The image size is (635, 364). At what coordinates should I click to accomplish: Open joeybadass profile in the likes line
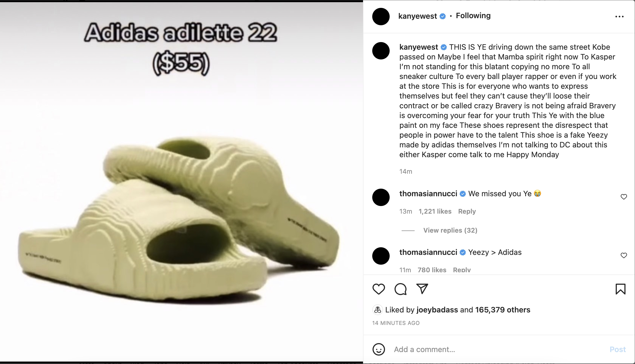pyautogui.click(x=437, y=310)
